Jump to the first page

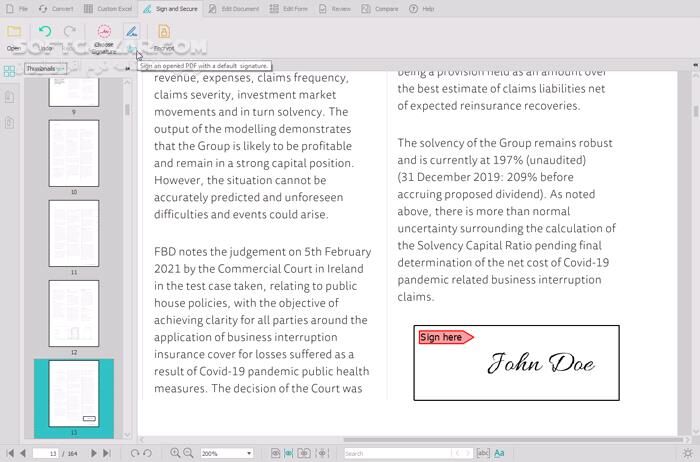point(10,453)
